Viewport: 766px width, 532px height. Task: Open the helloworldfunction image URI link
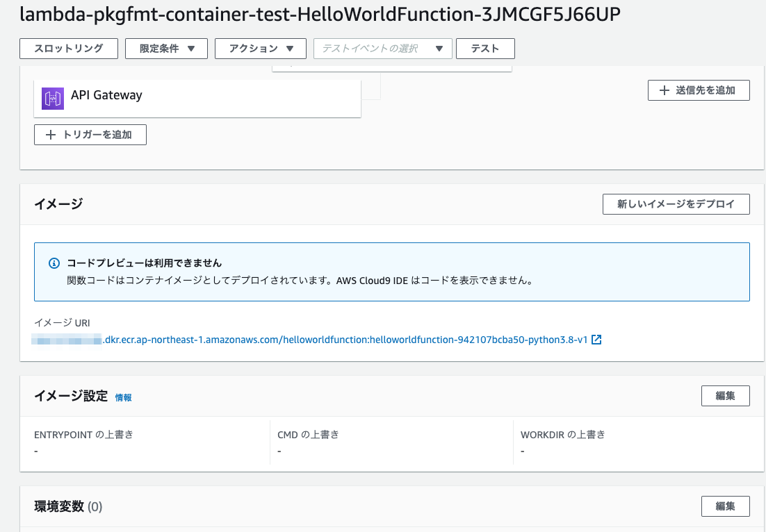tap(313, 340)
